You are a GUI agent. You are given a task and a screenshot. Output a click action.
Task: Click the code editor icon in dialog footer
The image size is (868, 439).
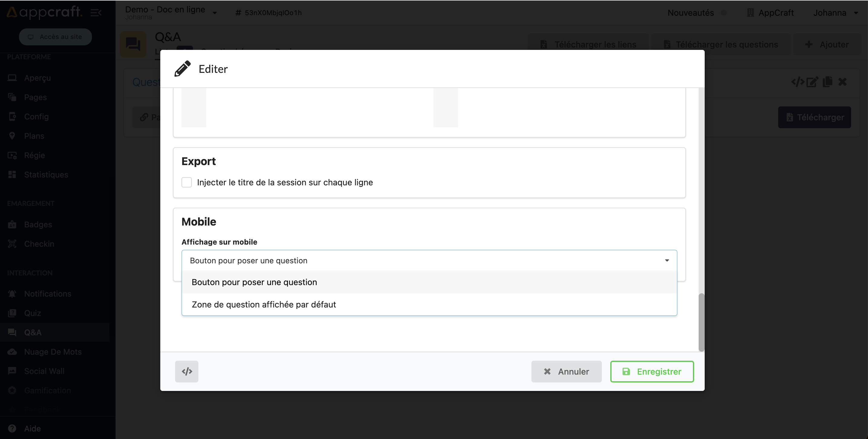click(x=187, y=371)
